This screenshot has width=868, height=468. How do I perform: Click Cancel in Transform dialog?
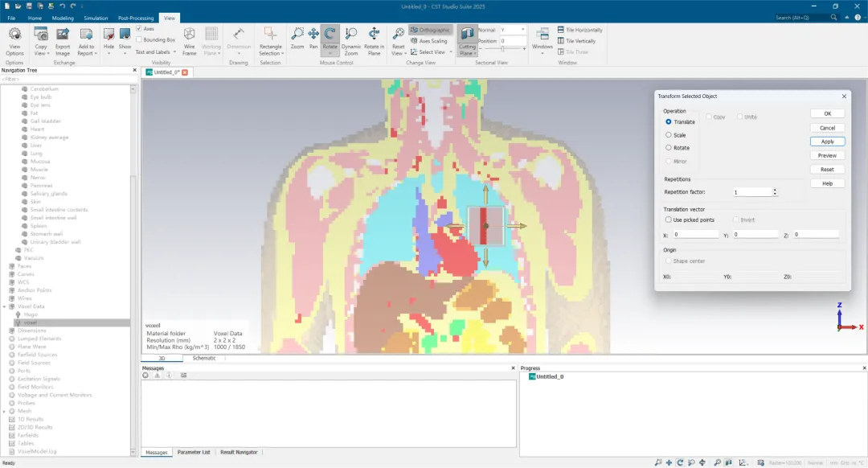pyautogui.click(x=828, y=128)
